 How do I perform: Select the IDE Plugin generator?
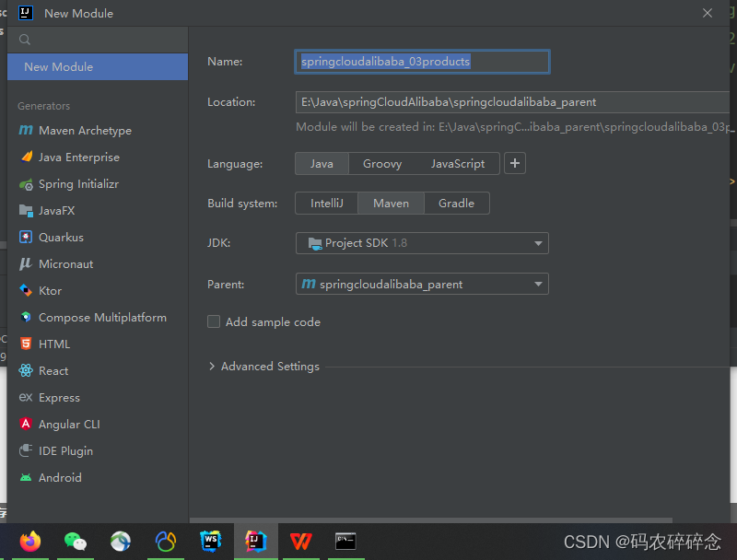98,451
